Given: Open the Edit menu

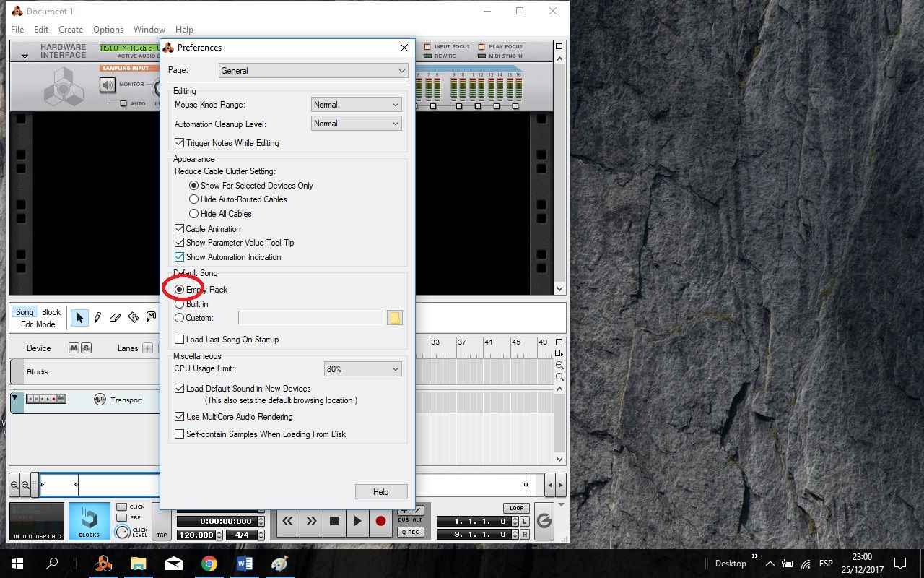Looking at the screenshot, I should click(41, 30).
